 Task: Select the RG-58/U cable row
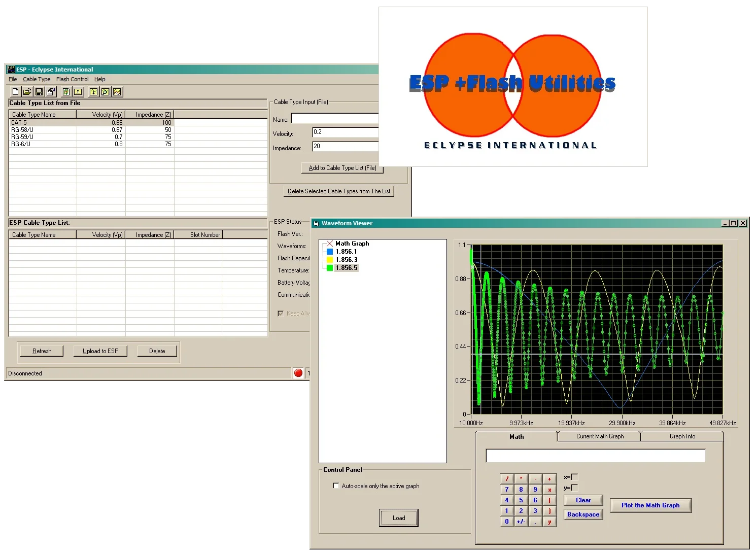tap(138, 130)
